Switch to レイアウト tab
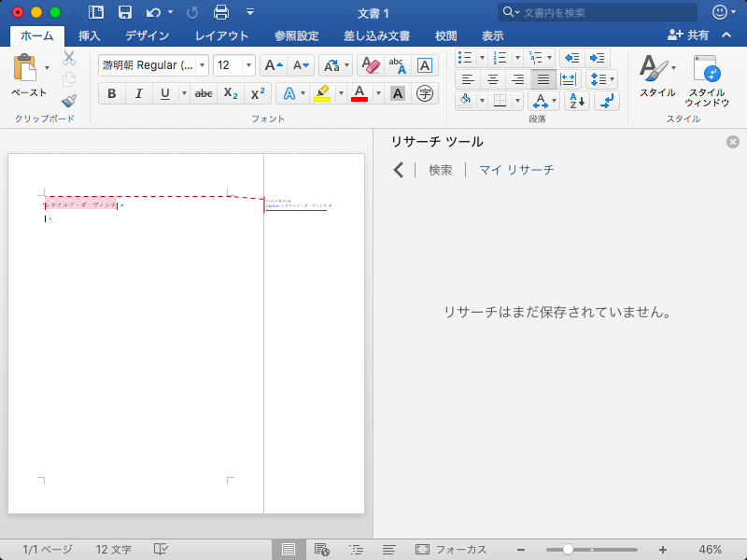This screenshot has height=560, width=747. click(222, 35)
